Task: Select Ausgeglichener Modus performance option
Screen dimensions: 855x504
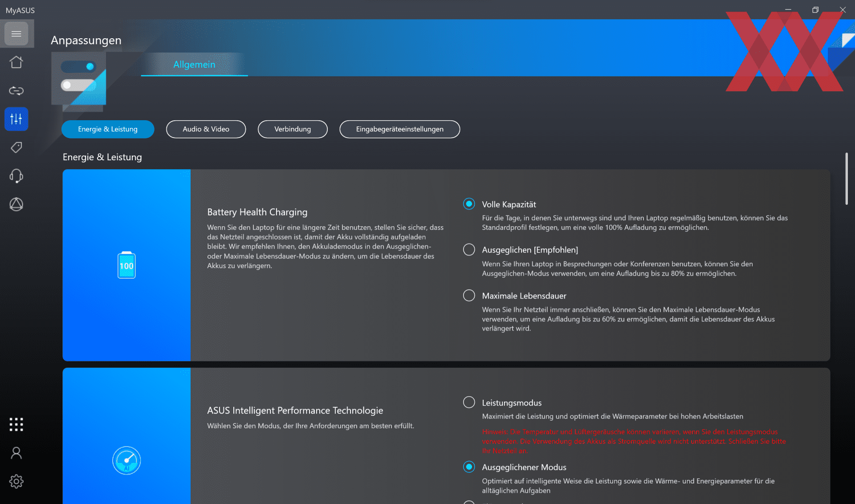Action: tap(469, 467)
